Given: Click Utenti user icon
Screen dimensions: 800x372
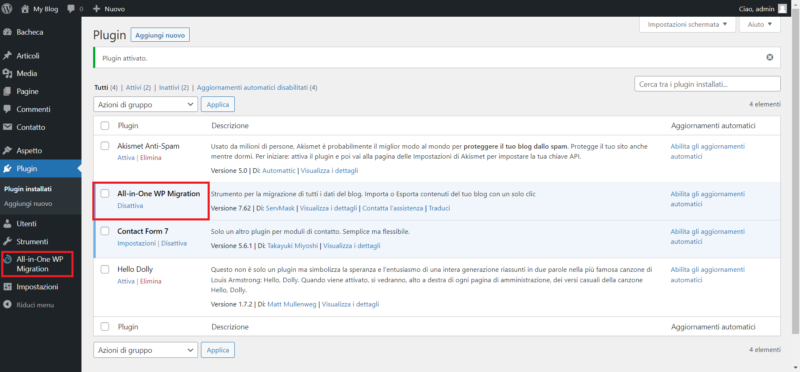Looking at the screenshot, I should click(7, 224).
